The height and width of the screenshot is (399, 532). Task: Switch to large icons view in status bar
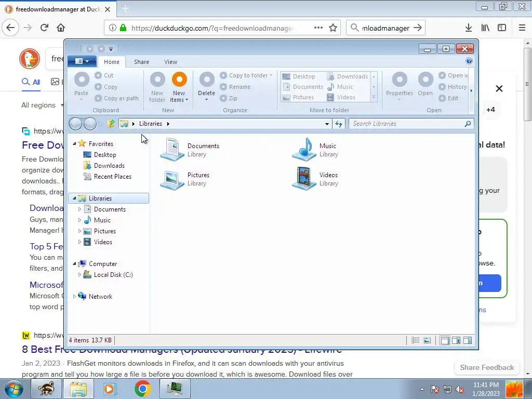(x=427, y=340)
